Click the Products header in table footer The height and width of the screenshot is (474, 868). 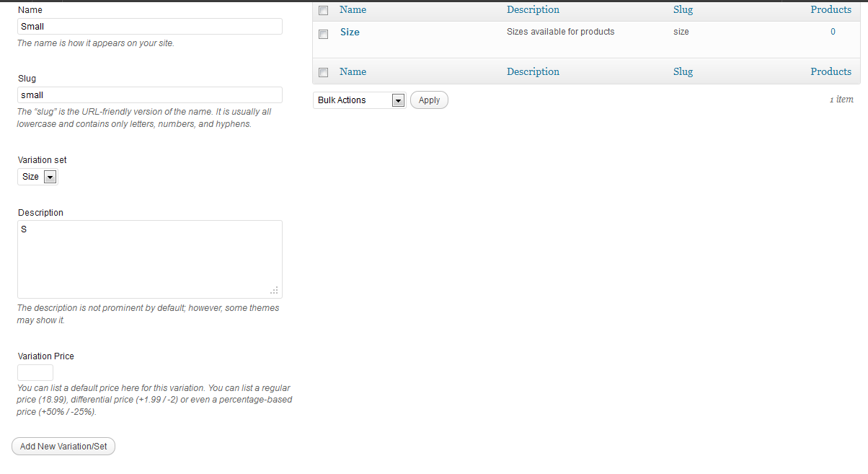click(x=831, y=71)
